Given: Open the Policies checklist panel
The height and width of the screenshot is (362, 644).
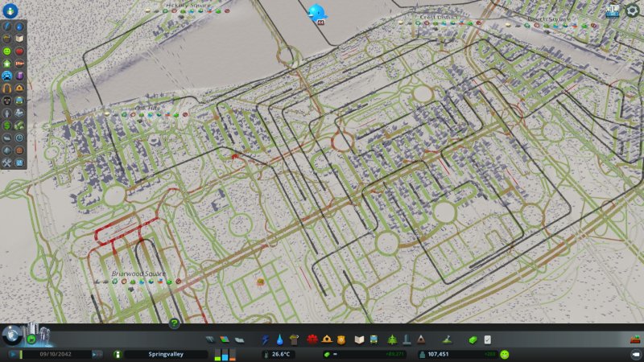Looking at the screenshot, I should pyautogui.click(x=488, y=339).
